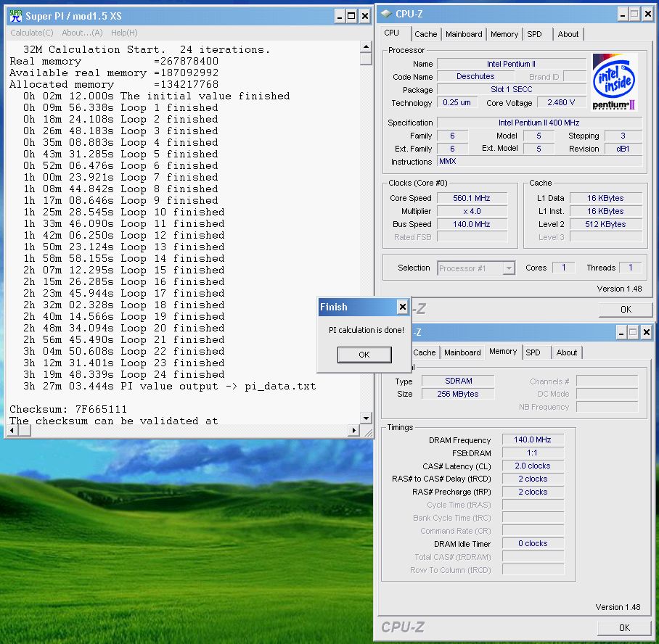Click the Specification field Intel Pentium II 400 MHz

[x=539, y=123]
